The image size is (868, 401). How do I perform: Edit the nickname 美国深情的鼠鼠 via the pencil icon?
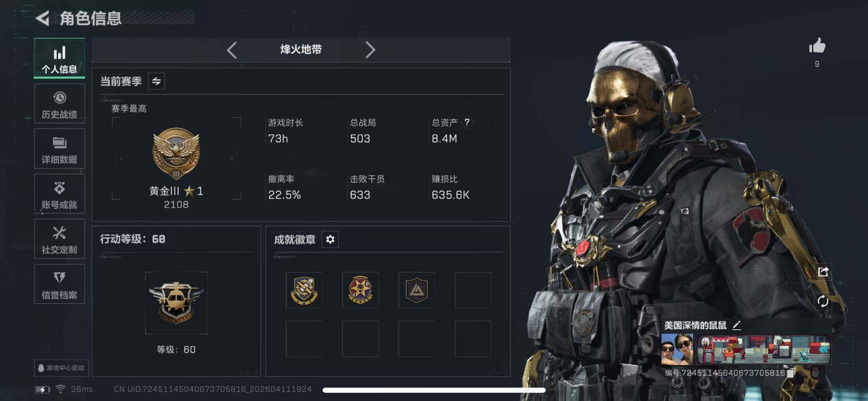pyautogui.click(x=736, y=325)
